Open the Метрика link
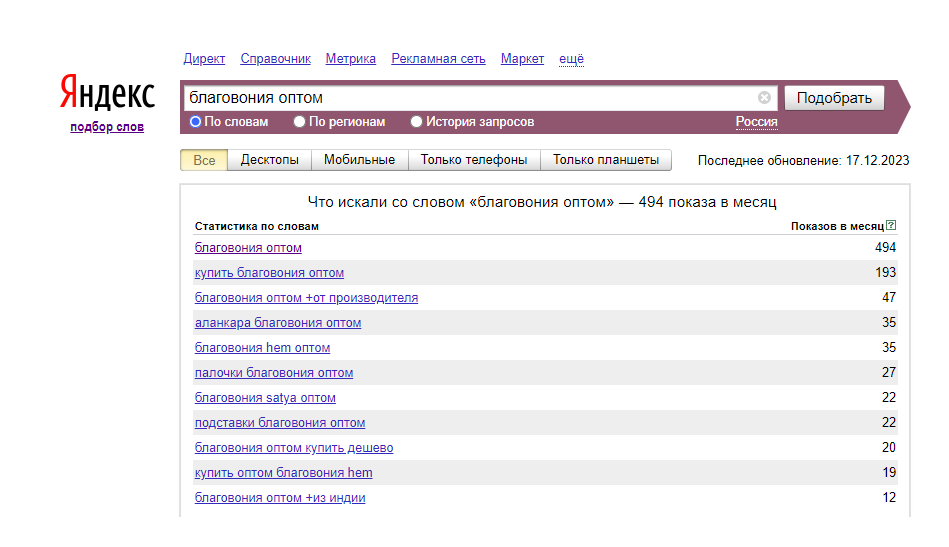Viewport: 949px width, 547px height. click(350, 59)
